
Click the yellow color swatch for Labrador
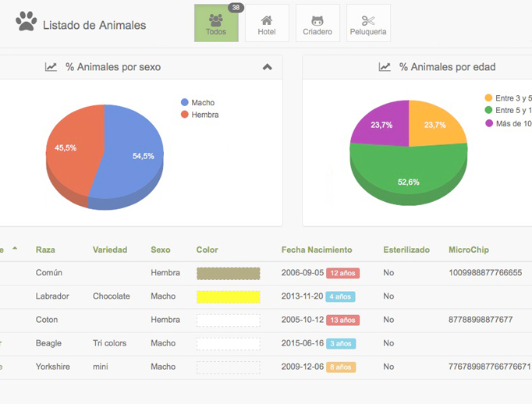coord(228,297)
